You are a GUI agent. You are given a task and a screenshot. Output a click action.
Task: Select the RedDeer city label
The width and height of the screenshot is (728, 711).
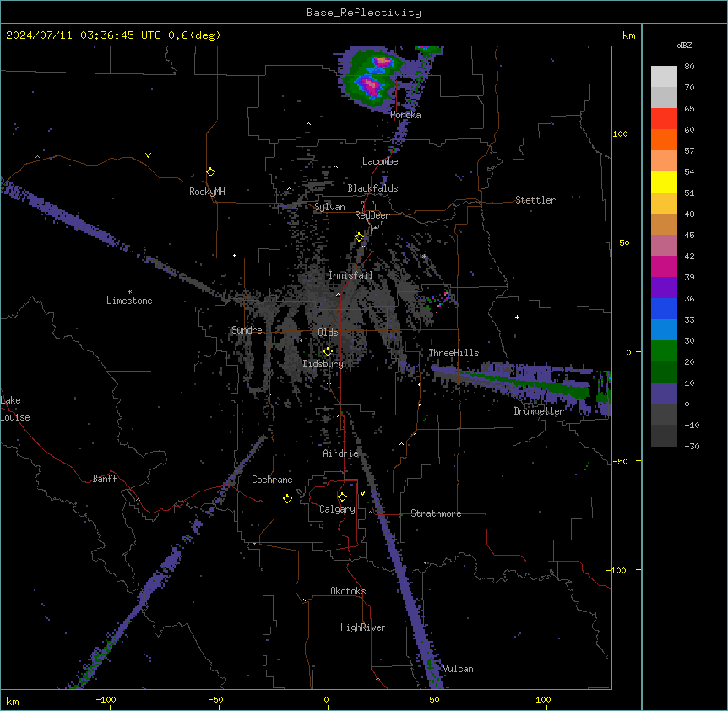coord(372,215)
